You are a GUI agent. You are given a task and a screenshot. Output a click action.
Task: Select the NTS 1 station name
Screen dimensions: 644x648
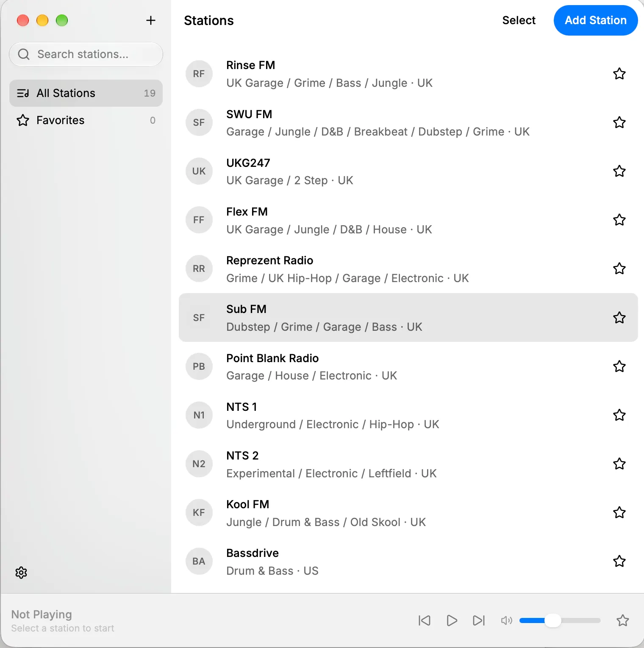(242, 407)
